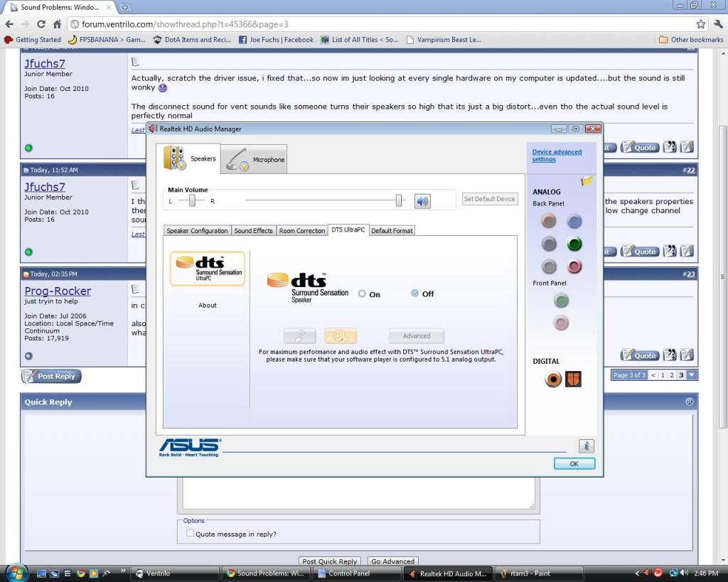Go to browser home page
This screenshot has height=582, width=728.
click(57, 24)
